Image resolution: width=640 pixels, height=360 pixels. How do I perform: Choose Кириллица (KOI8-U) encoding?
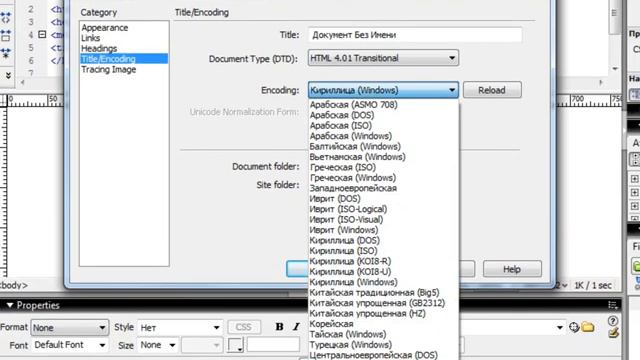click(x=384, y=272)
